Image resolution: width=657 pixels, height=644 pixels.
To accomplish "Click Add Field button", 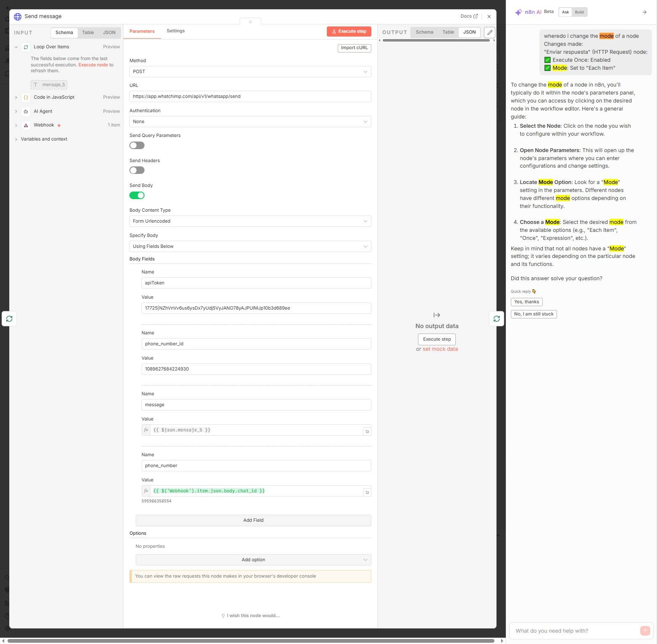I will tap(253, 520).
